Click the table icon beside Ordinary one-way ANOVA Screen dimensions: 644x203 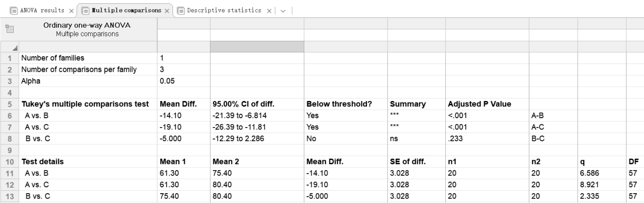point(9,29)
